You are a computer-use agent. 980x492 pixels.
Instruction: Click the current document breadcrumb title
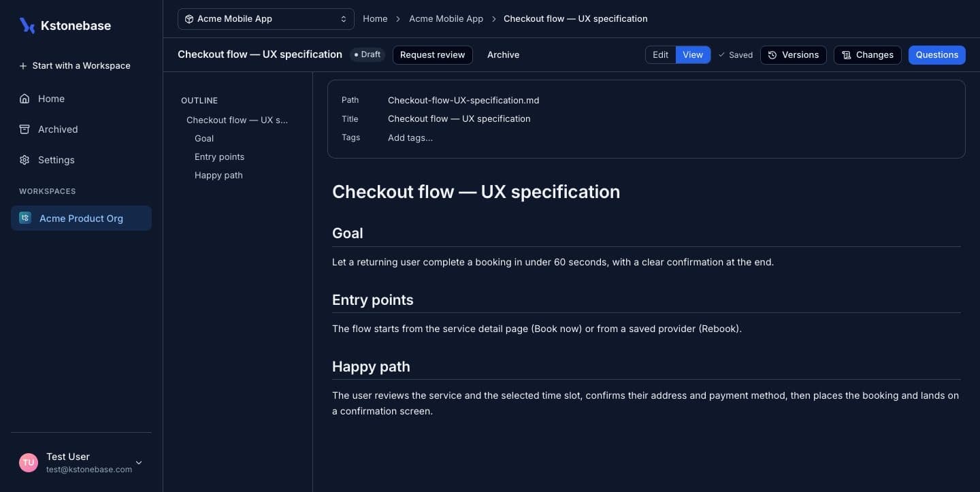tap(576, 19)
